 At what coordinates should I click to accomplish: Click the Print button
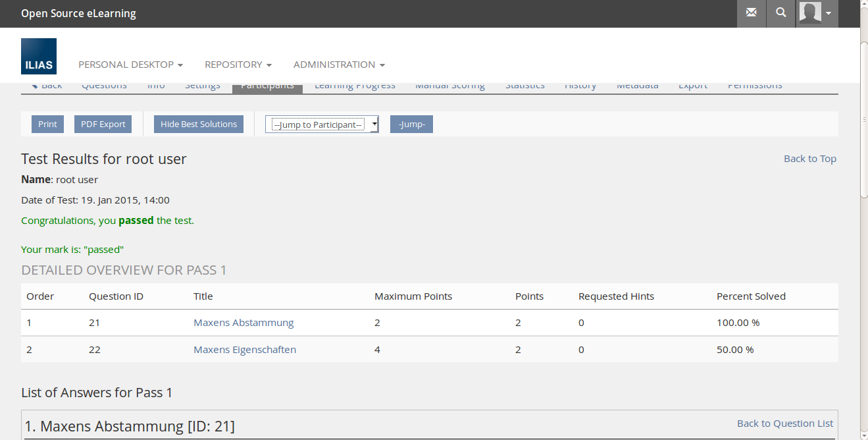pos(47,124)
